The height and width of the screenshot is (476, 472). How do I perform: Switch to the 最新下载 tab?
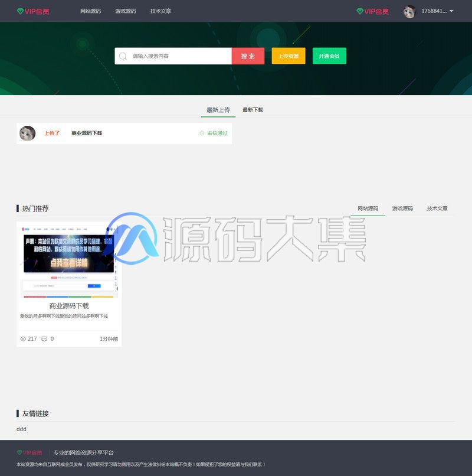coord(253,110)
